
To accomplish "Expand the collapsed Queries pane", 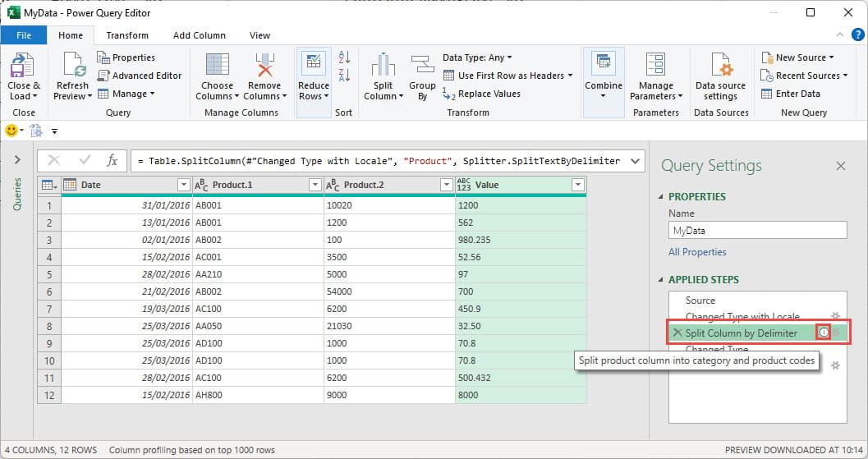I will click(16, 160).
